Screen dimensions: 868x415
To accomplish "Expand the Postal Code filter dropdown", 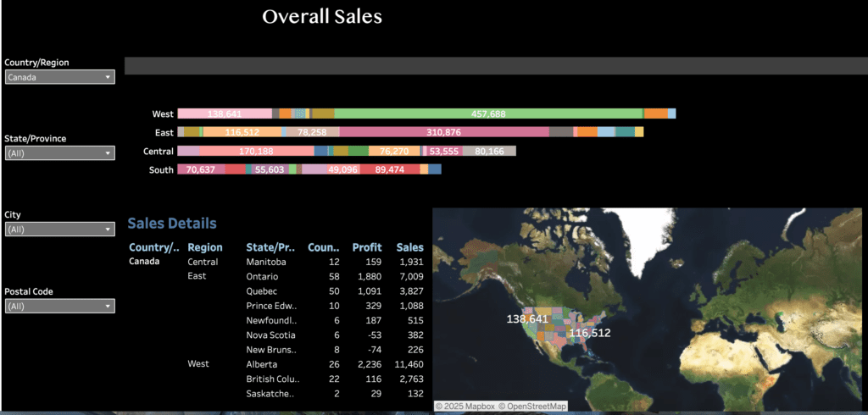I will [59, 306].
